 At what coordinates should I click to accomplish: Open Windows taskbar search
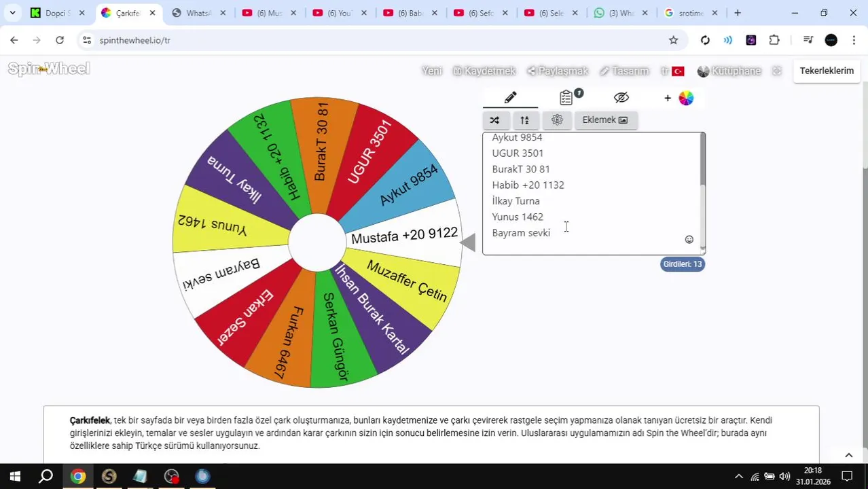point(46,476)
